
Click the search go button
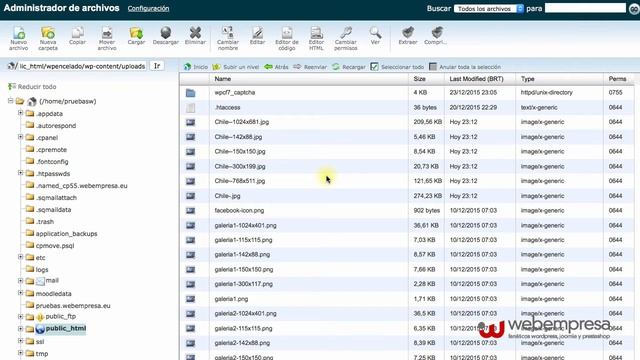point(634,9)
